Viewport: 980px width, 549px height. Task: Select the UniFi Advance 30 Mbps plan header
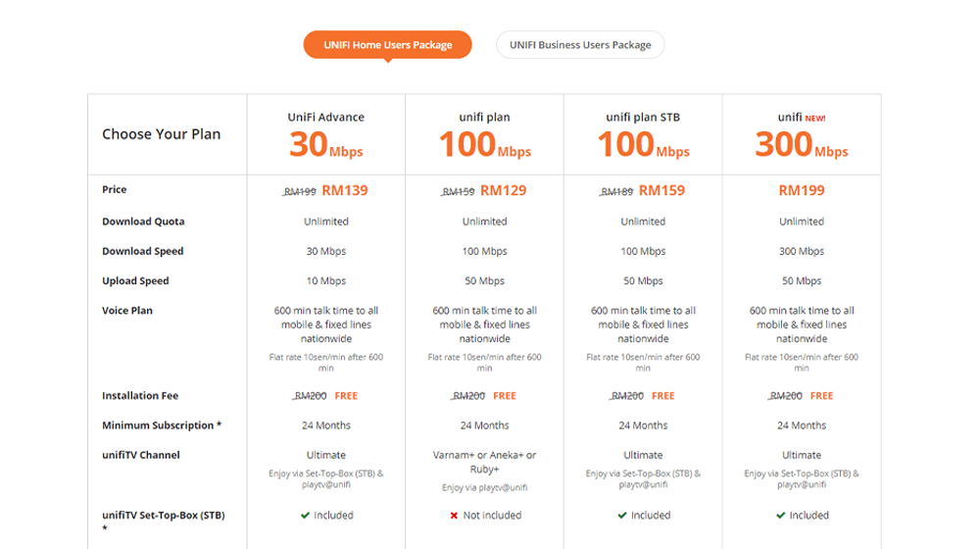tap(326, 135)
